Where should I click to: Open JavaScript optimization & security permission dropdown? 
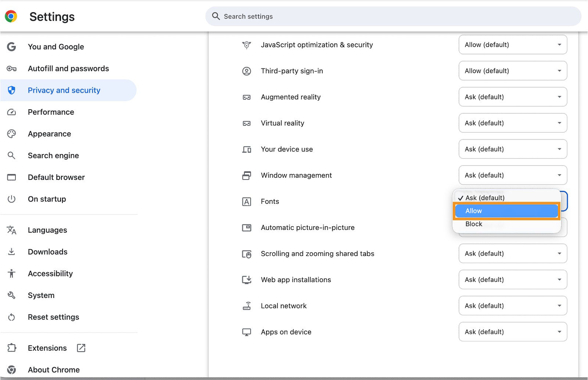513,45
